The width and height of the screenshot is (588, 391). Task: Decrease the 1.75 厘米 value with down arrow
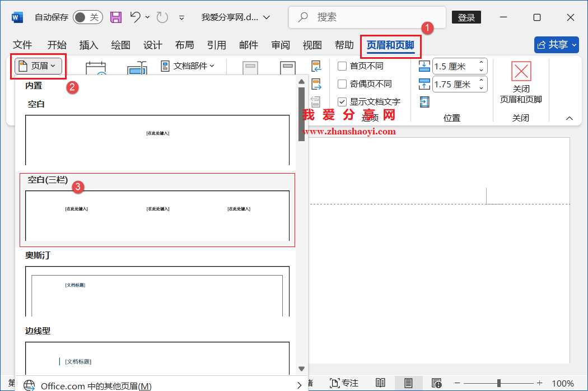[482, 88]
